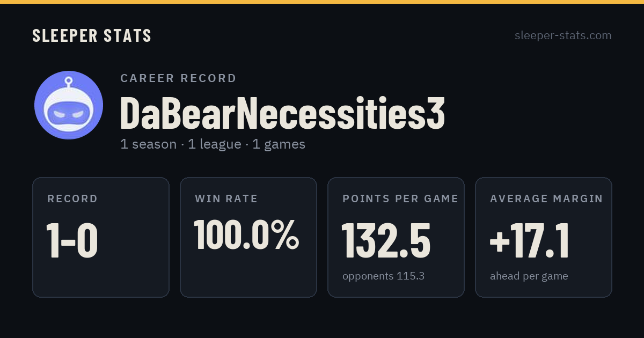Click the 100.0% win rate value

click(x=246, y=234)
